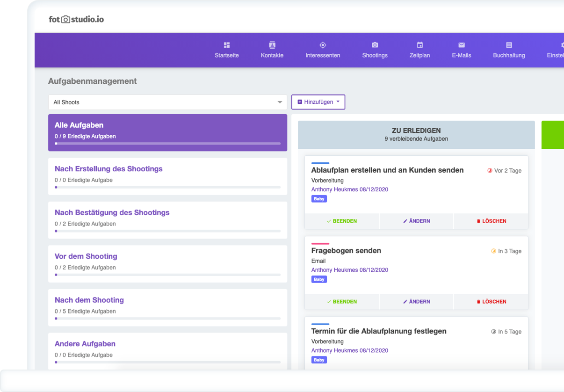Click Ändern on the Fragebogen senden task
Image resolution: width=564 pixels, height=392 pixels.
416,302
